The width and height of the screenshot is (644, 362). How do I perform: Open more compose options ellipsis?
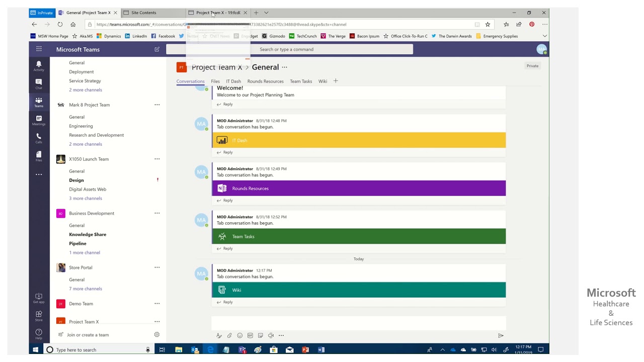tap(281, 335)
